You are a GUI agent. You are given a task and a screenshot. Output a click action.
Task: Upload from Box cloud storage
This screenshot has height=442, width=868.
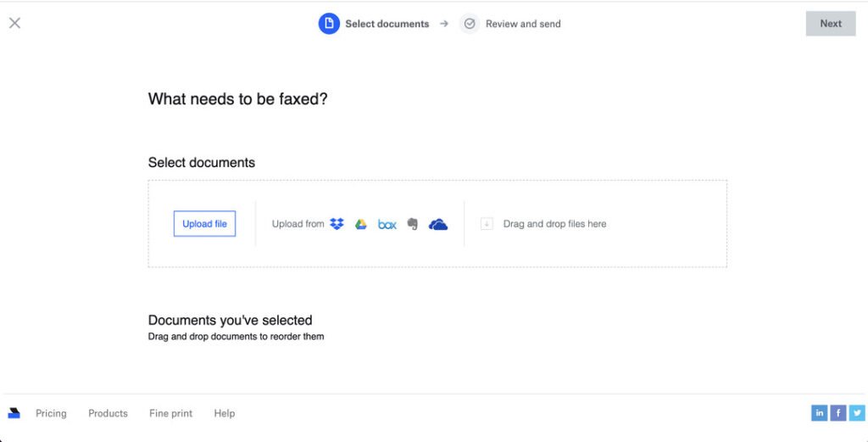[387, 224]
